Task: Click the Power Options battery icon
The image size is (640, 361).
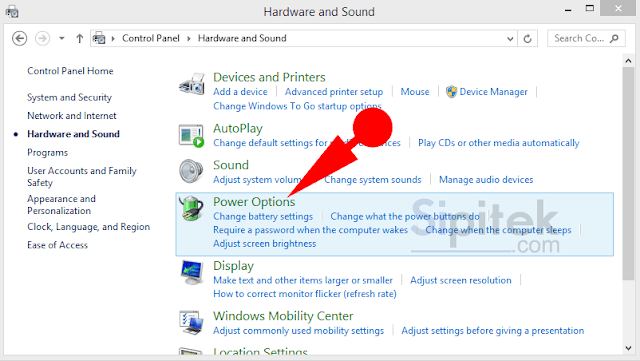Action: pyautogui.click(x=191, y=207)
